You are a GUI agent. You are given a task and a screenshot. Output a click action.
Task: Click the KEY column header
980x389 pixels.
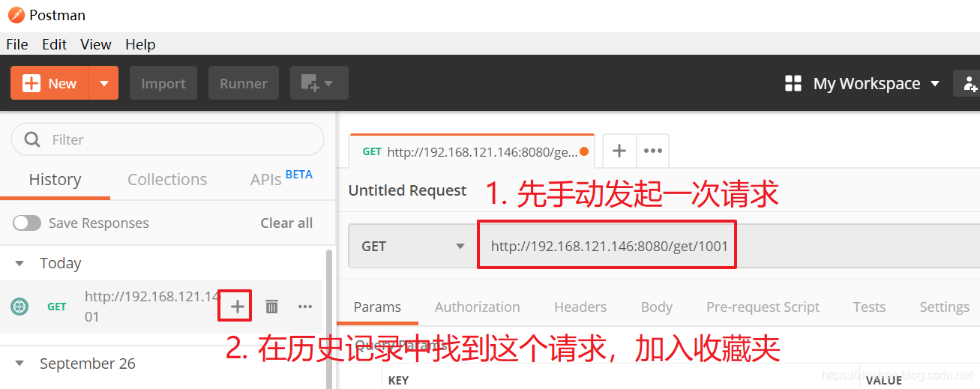click(x=398, y=380)
